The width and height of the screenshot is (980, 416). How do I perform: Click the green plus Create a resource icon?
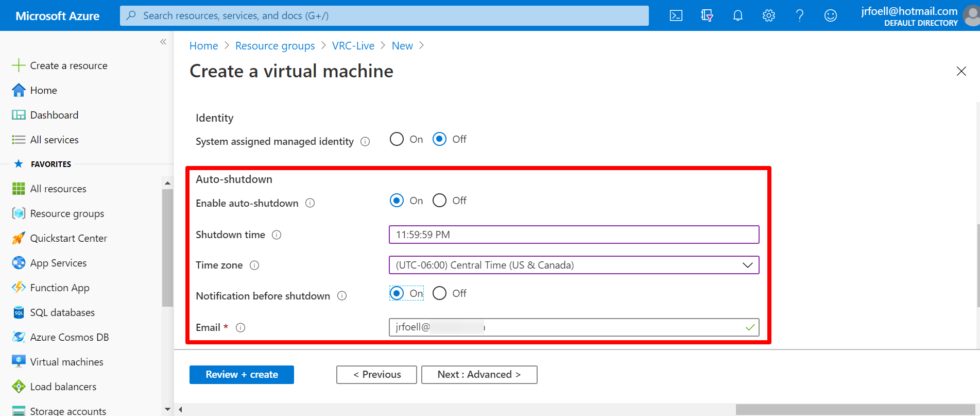point(19,65)
